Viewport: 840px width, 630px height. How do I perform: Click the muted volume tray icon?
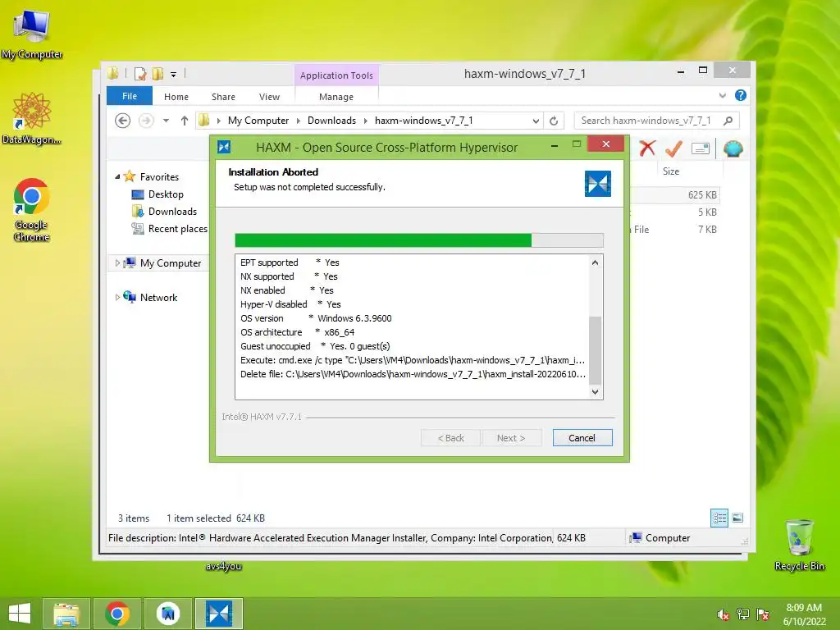click(723, 614)
